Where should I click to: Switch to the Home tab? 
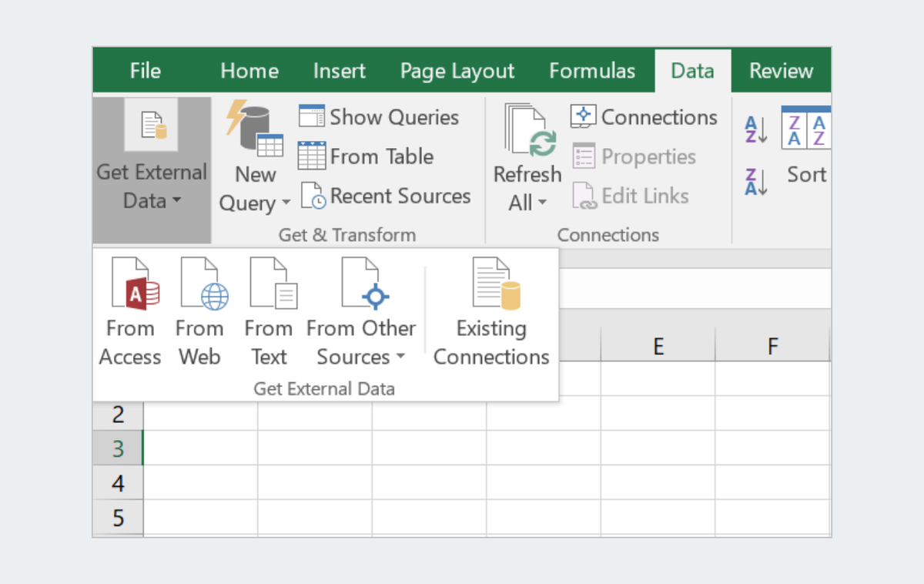[x=249, y=71]
